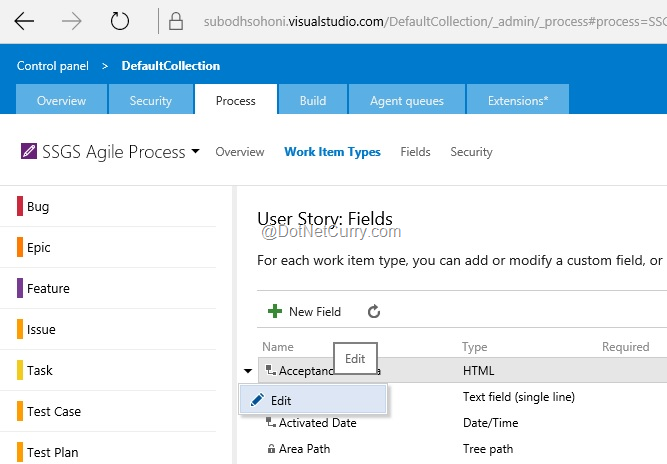The width and height of the screenshot is (667, 464).
Task: Open the Fields sub-link
Action: (x=415, y=152)
